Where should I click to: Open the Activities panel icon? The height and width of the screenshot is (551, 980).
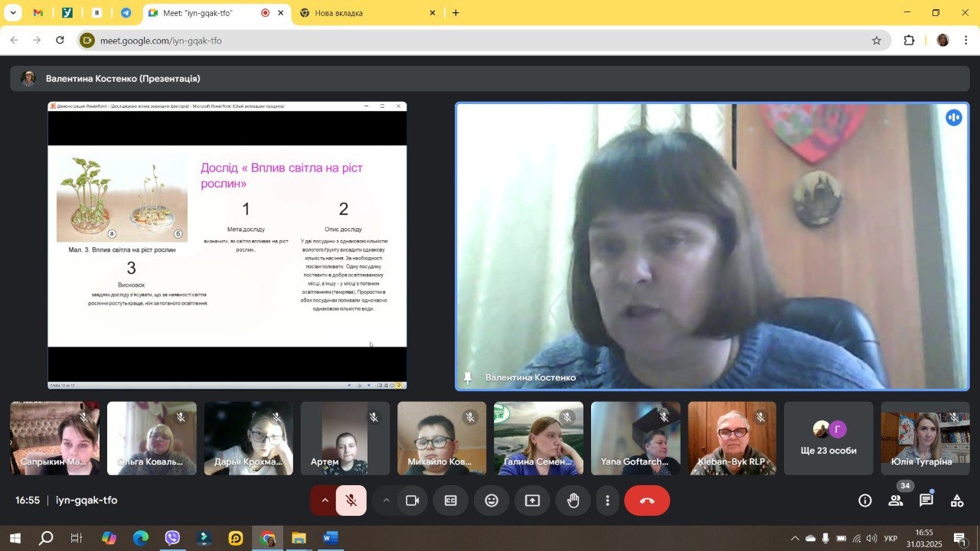tap(957, 500)
